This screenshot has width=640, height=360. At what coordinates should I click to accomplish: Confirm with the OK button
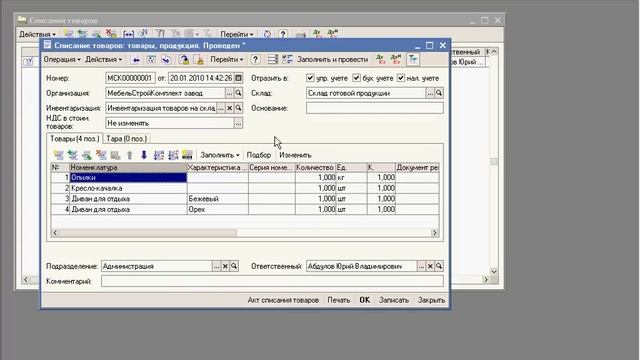click(x=364, y=300)
